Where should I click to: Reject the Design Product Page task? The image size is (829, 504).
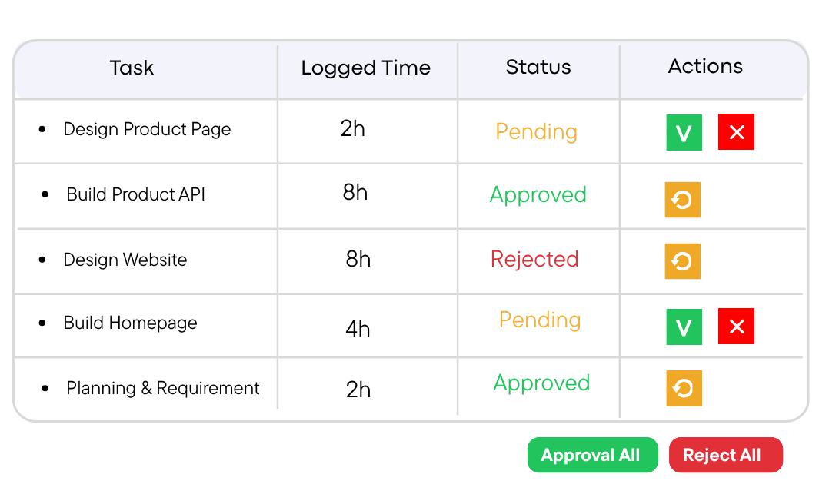tap(736, 132)
